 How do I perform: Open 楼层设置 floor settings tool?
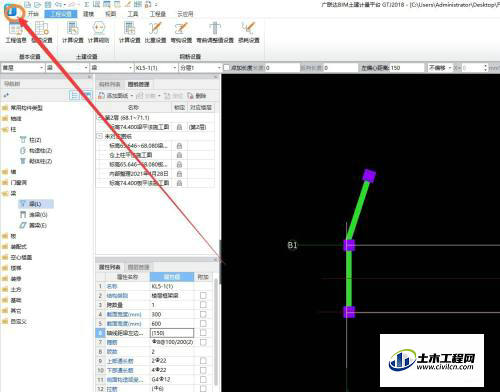[42, 32]
